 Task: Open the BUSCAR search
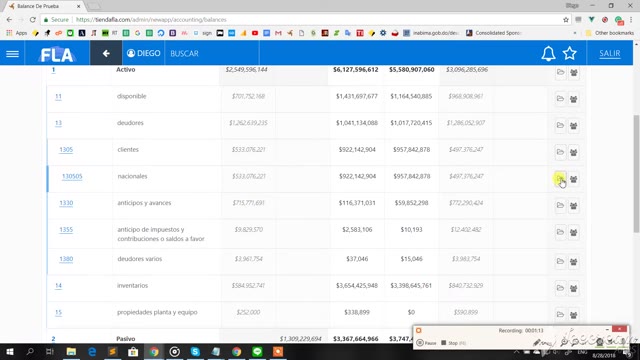[184, 53]
